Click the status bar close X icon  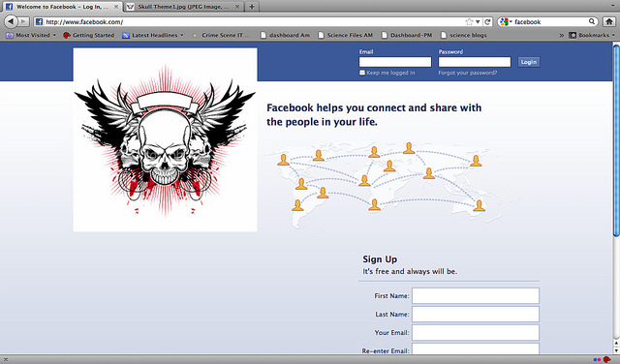point(5,359)
